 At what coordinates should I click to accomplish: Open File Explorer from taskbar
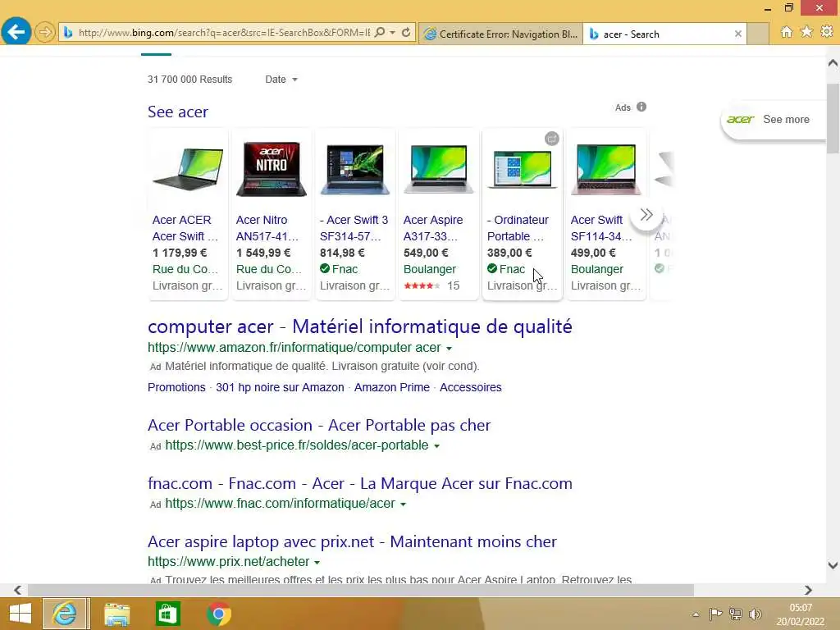pyautogui.click(x=116, y=614)
